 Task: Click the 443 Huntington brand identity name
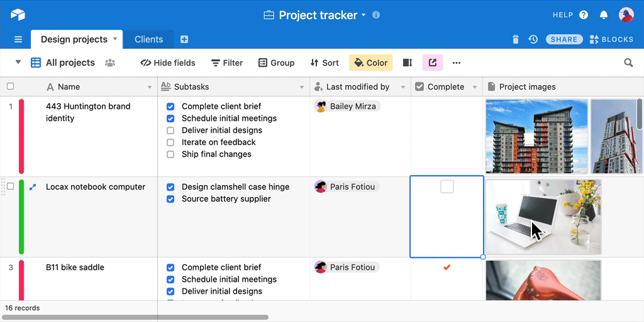point(88,113)
